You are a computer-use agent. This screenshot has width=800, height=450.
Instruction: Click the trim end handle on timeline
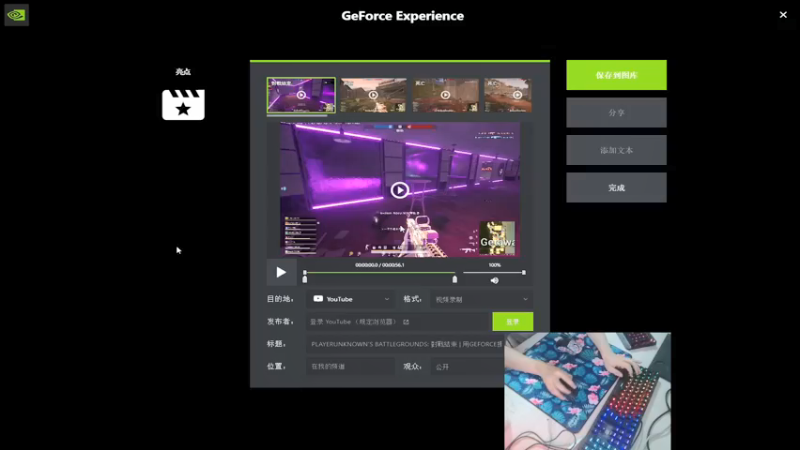click(455, 280)
